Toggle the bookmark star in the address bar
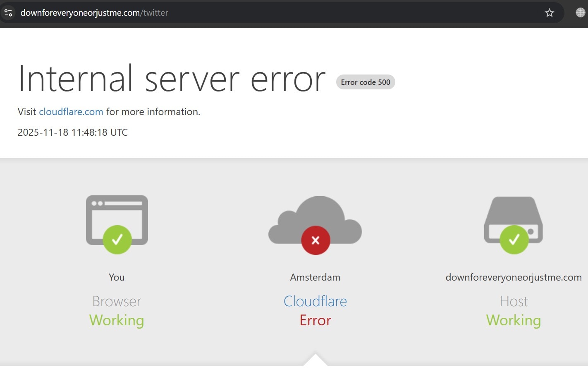 [x=549, y=13]
